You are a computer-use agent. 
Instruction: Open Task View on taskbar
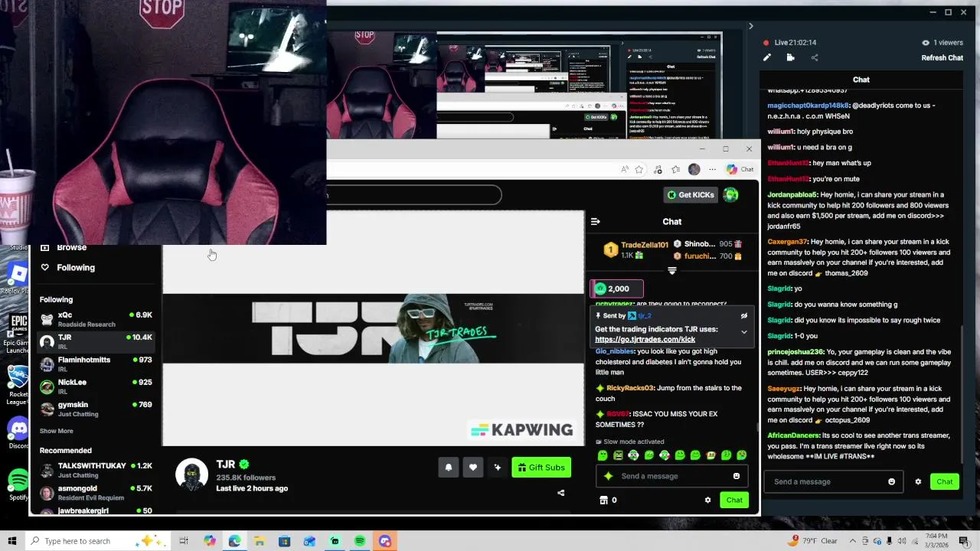tap(184, 541)
